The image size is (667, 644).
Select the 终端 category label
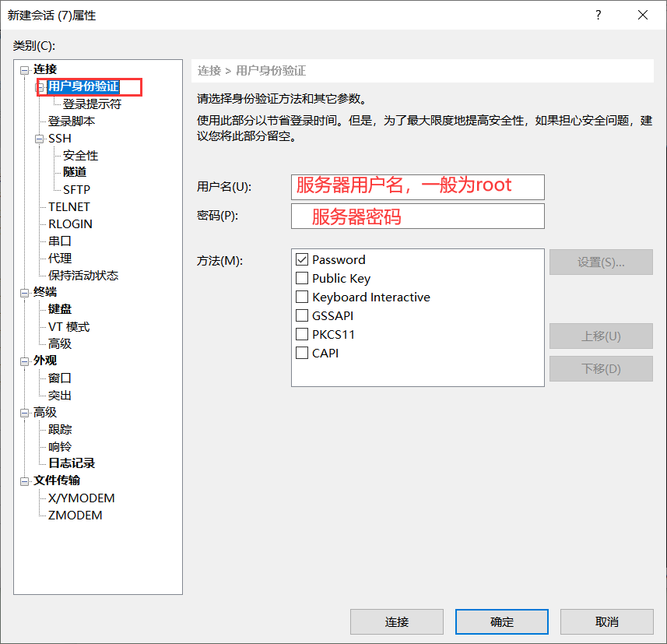(x=45, y=292)
